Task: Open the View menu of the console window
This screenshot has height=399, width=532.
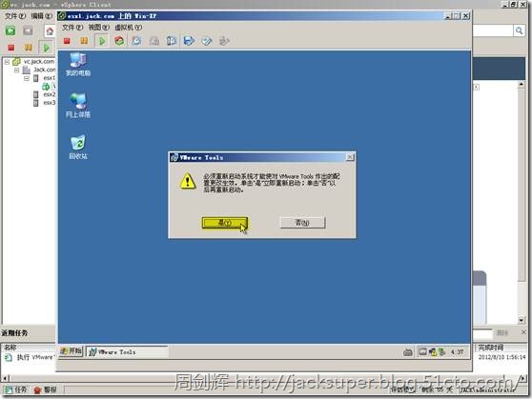Action: click(x=99, y=28)
